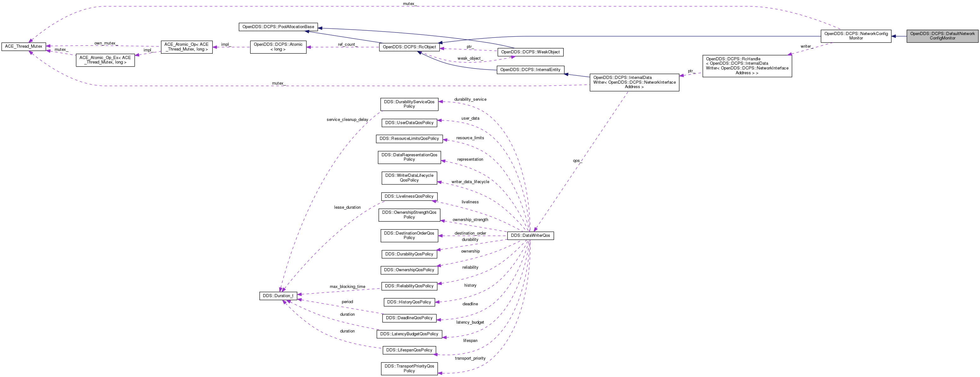Open the ACE_Thread_Mutex class node

[24, 46]
